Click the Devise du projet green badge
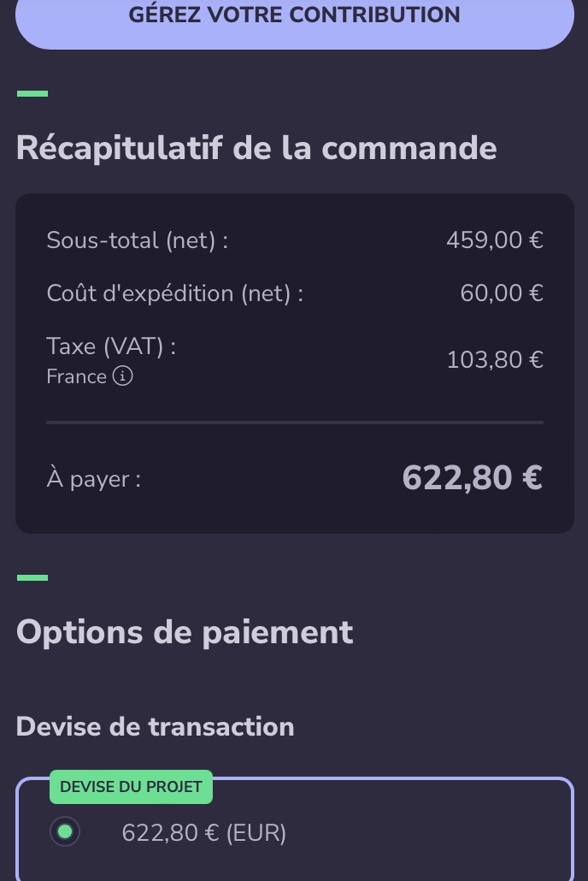Image resolution: width=588 pixels, height=881 pixels. pyautogui.click(x=131, y=787)
